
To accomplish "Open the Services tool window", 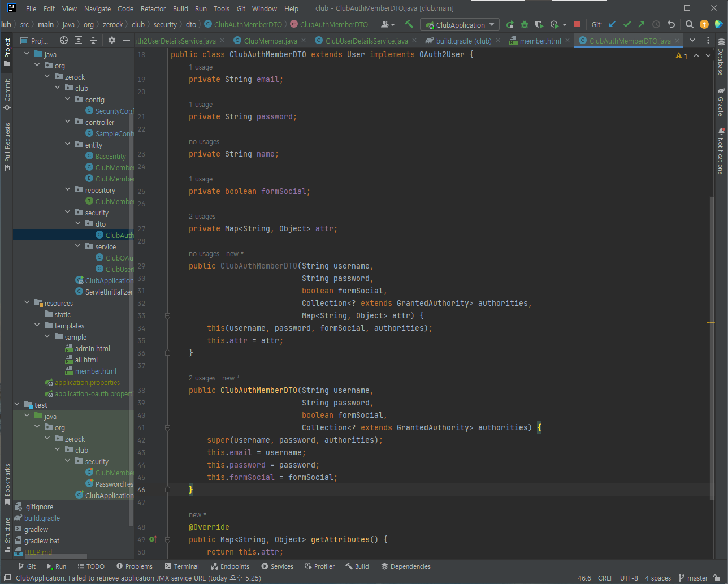I will click(277, 566).
